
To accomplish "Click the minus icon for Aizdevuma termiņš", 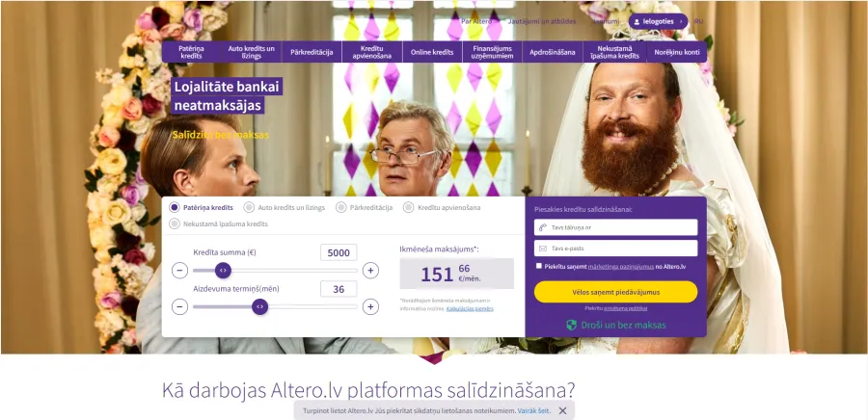I will (x=180, y=306).
